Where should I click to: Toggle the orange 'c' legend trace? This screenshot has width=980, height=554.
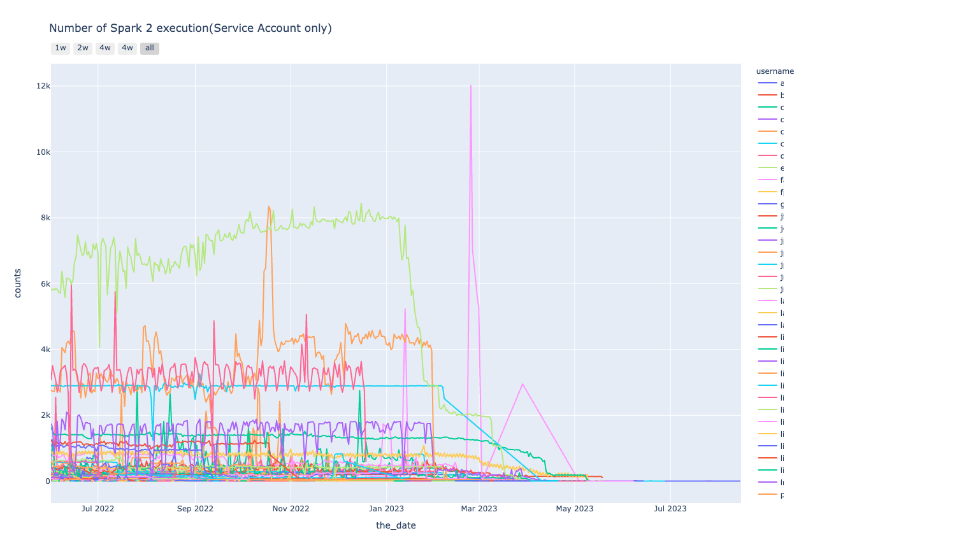771,132
